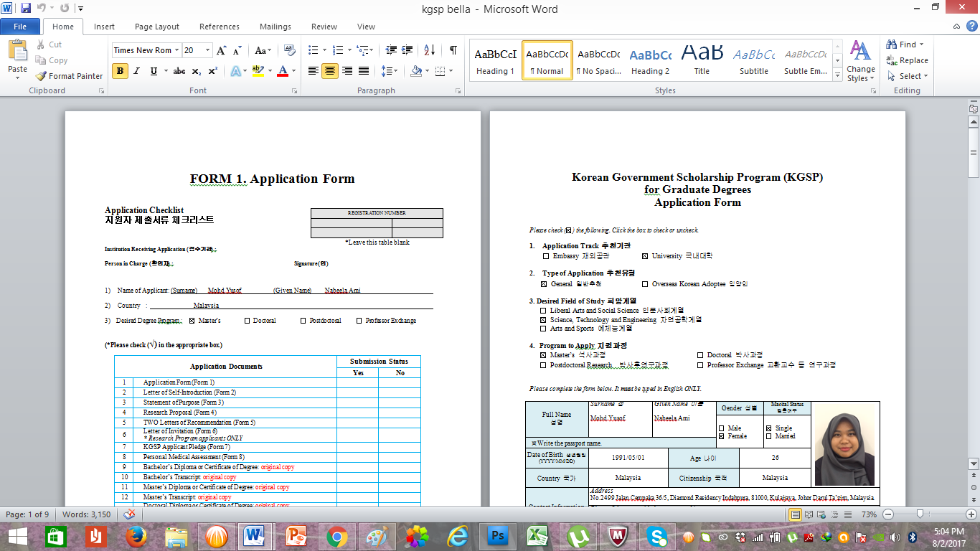Click the Clear Formatting icon
Screen dimensions: 980x551
(x=290, y=50)
